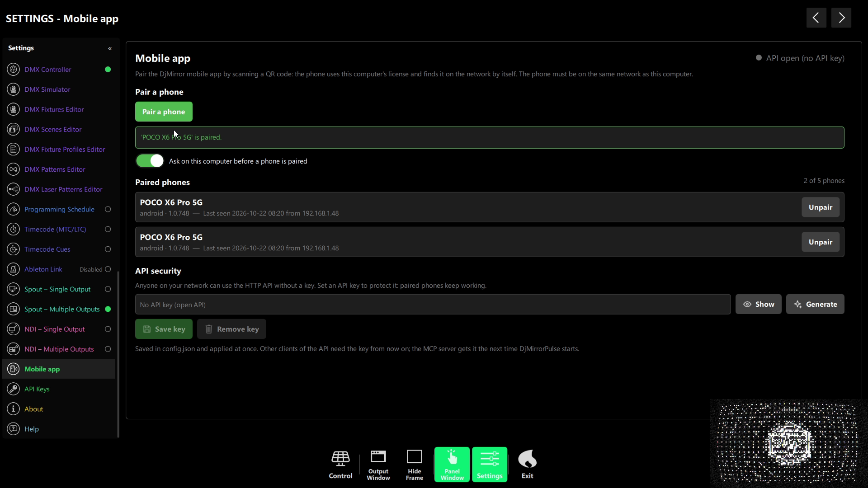Go to next settings page arrow
868x488 pixels.
841,18
